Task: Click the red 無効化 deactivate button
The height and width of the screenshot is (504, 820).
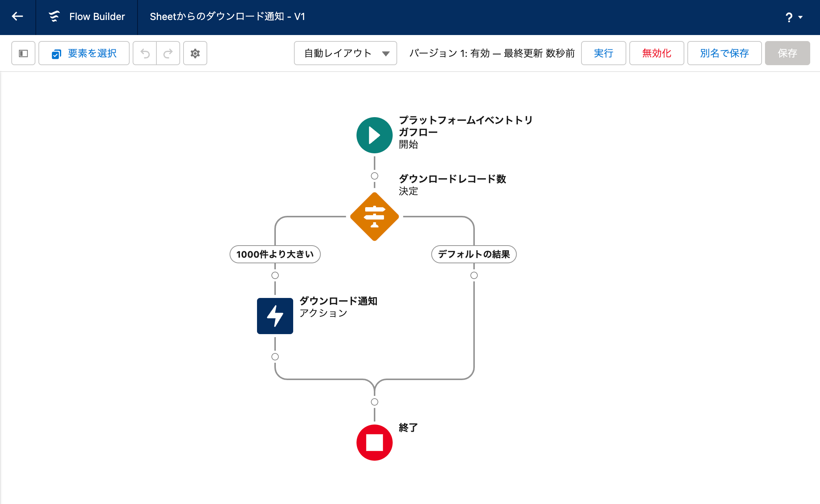Action: click(656, 53)
